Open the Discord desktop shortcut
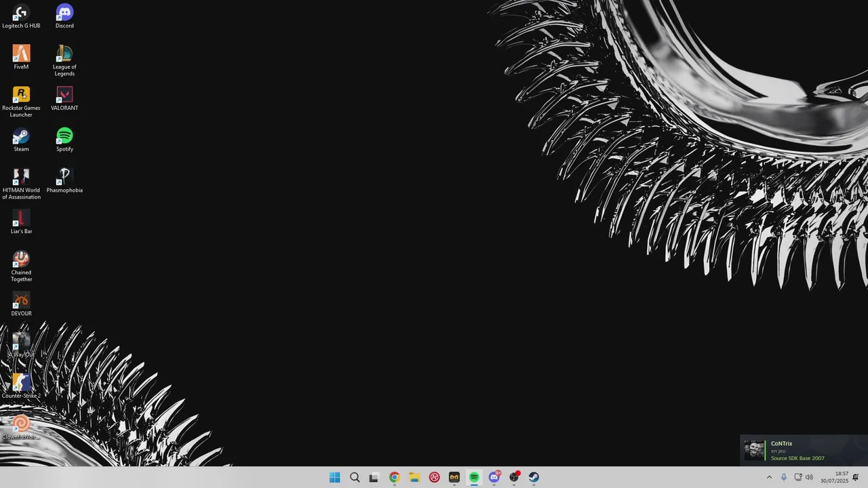This screenshot has height=488, width=868. point(64,17)
